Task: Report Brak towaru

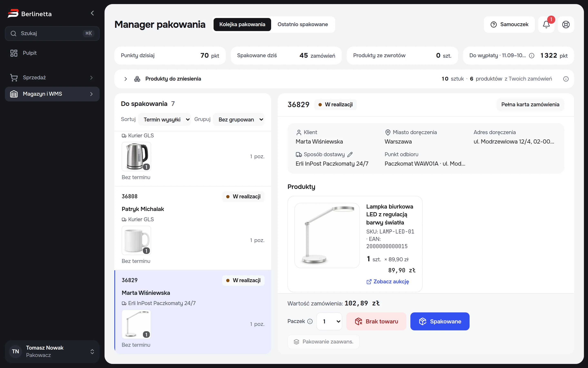Action: [x=376, y=321]
